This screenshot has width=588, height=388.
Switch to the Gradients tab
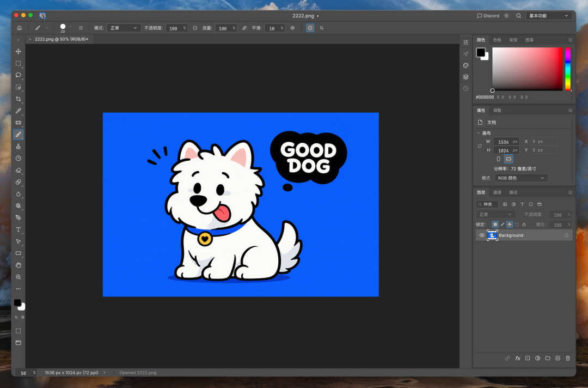pos(513,40)
